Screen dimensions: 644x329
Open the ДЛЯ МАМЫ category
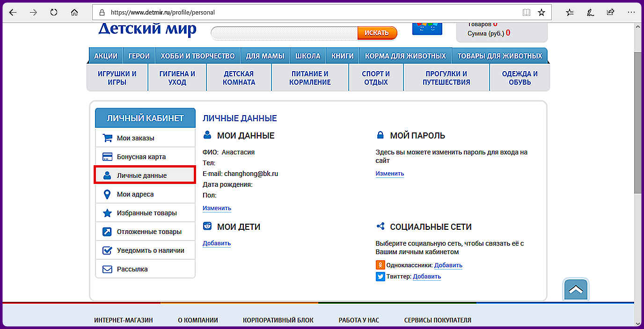coord(265,56)
